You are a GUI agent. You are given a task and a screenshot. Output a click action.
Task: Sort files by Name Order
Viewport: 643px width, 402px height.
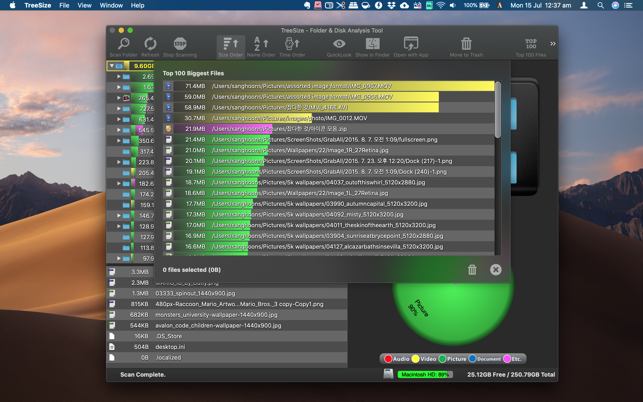[x=261, y=43]
